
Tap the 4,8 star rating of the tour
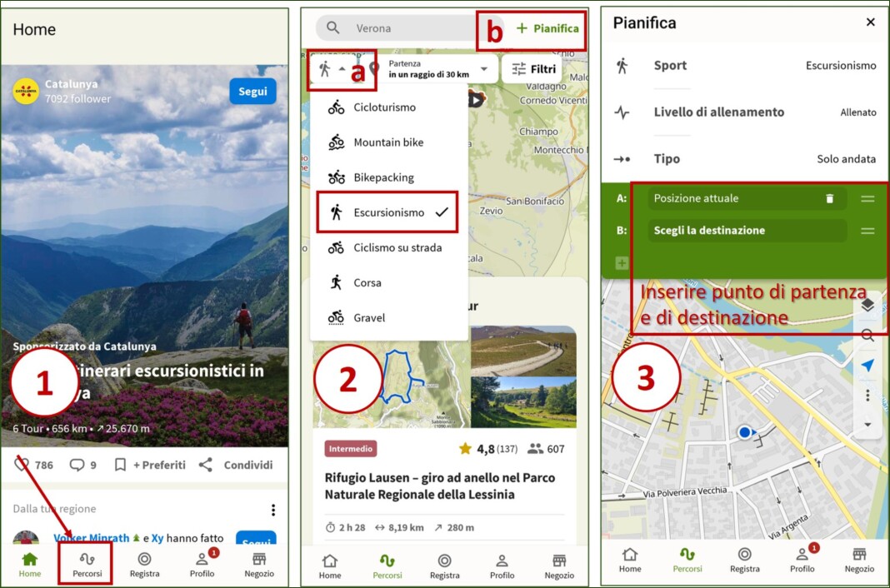click(488, 449)
